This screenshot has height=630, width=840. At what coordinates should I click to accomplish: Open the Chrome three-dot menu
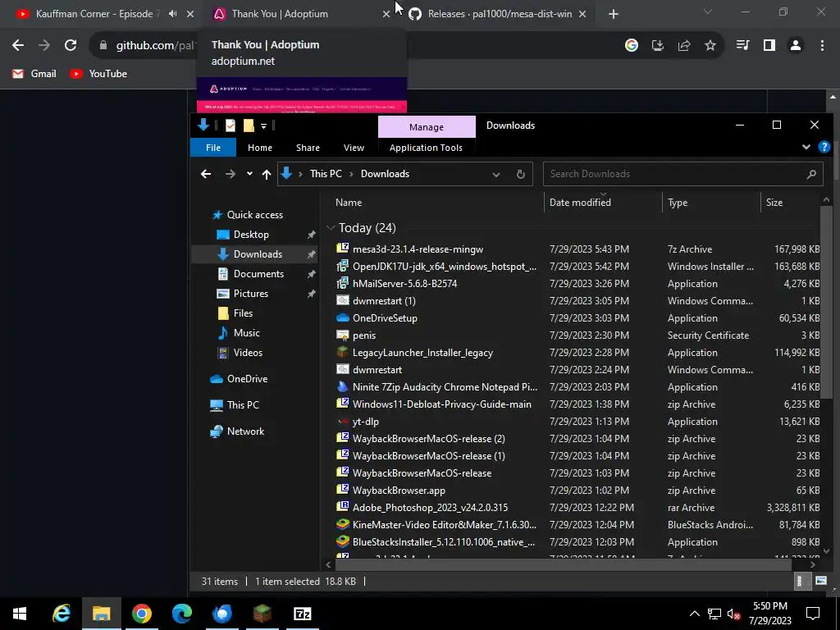pos(822,46)
